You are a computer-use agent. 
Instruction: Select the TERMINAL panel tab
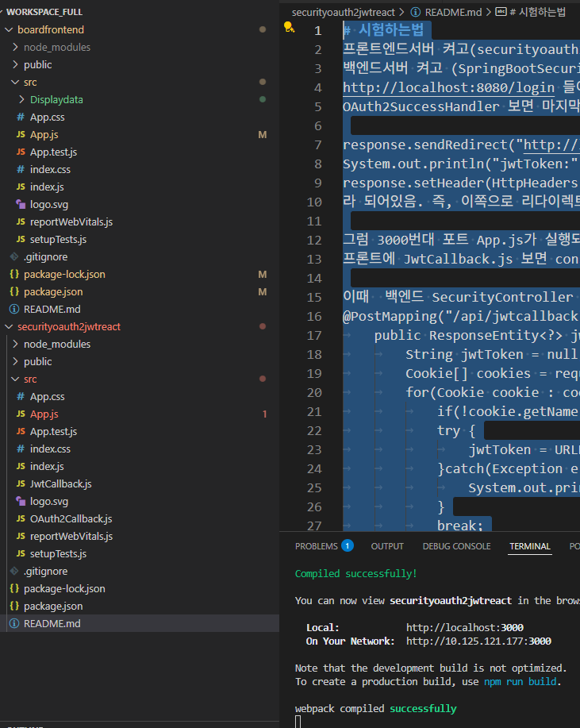point(530,546)
